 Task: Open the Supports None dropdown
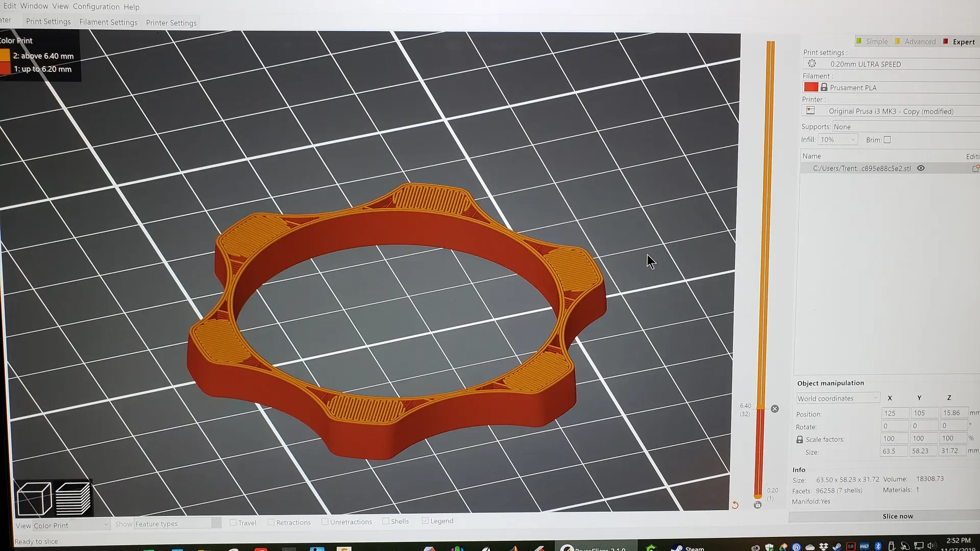coord(906,127)
